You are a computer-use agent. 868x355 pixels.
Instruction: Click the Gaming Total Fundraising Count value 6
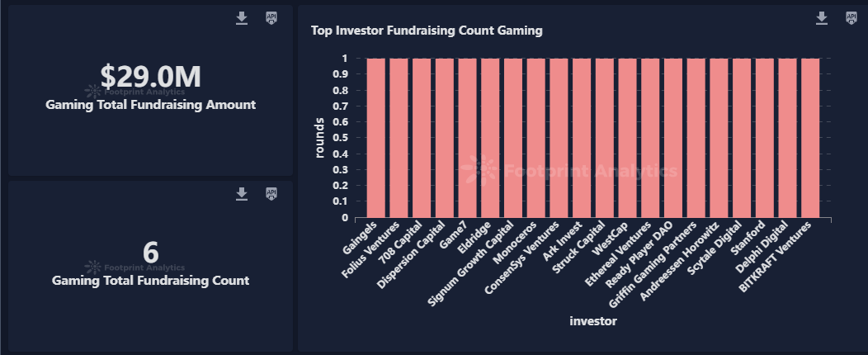(151, 253)
